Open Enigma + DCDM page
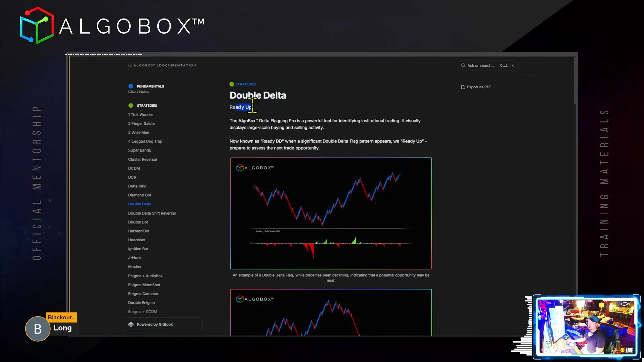 [143, 312]
